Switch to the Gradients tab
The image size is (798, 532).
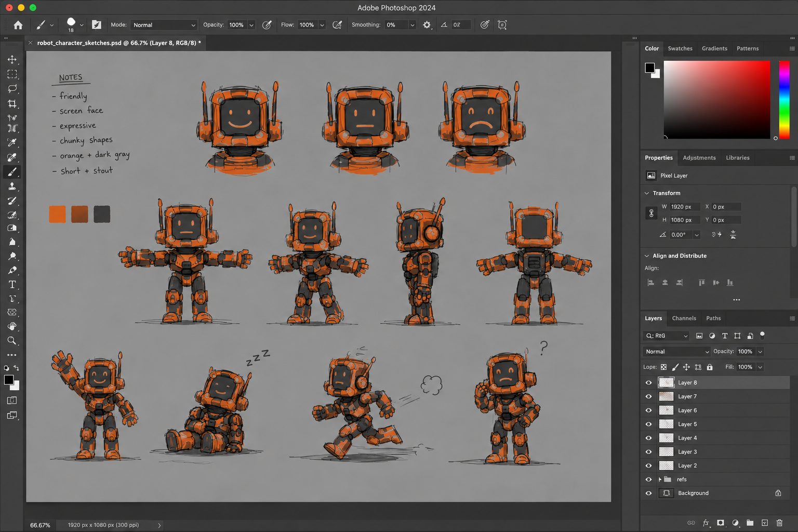[x=714, y=49]
